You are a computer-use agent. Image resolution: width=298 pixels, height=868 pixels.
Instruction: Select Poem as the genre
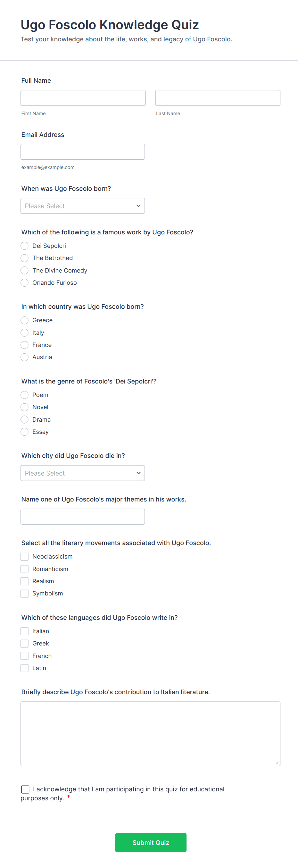pyautogui.click(x=25, y=395)
